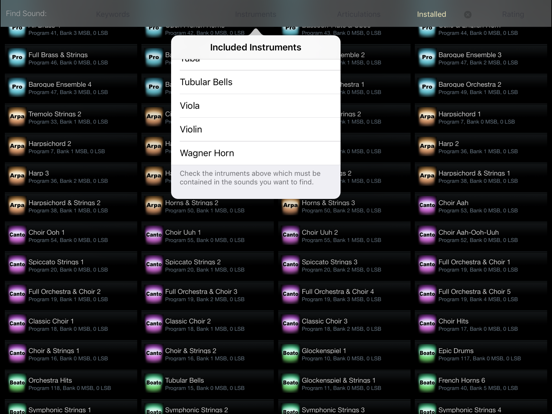Click the Canto icon of Choir Uuh 2
Viewport: 552px width, 414px height.
[290, 235]
